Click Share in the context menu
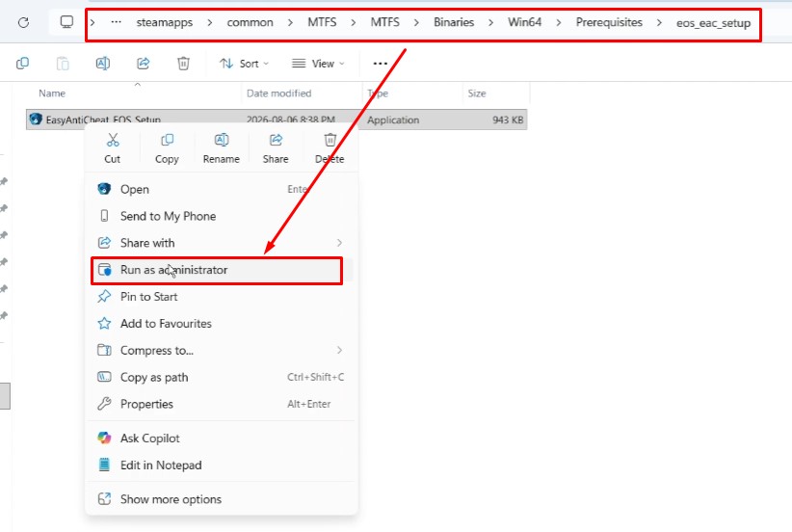 coord(276,148)
